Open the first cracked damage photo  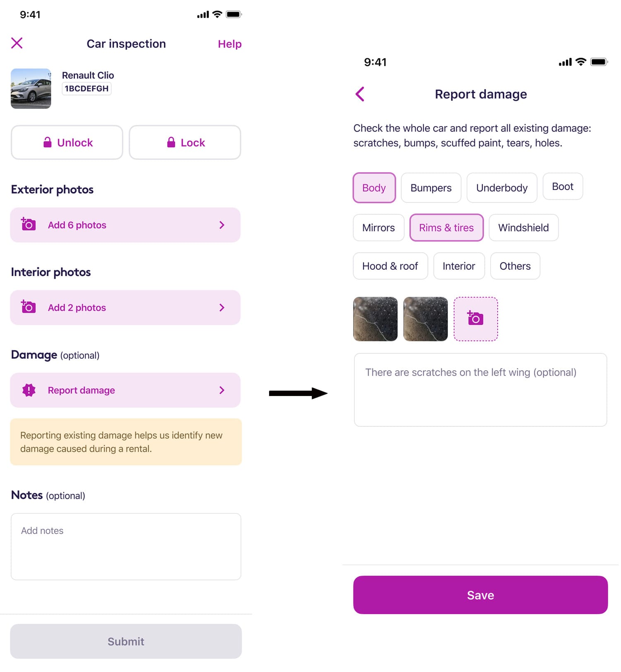[375, 319]
